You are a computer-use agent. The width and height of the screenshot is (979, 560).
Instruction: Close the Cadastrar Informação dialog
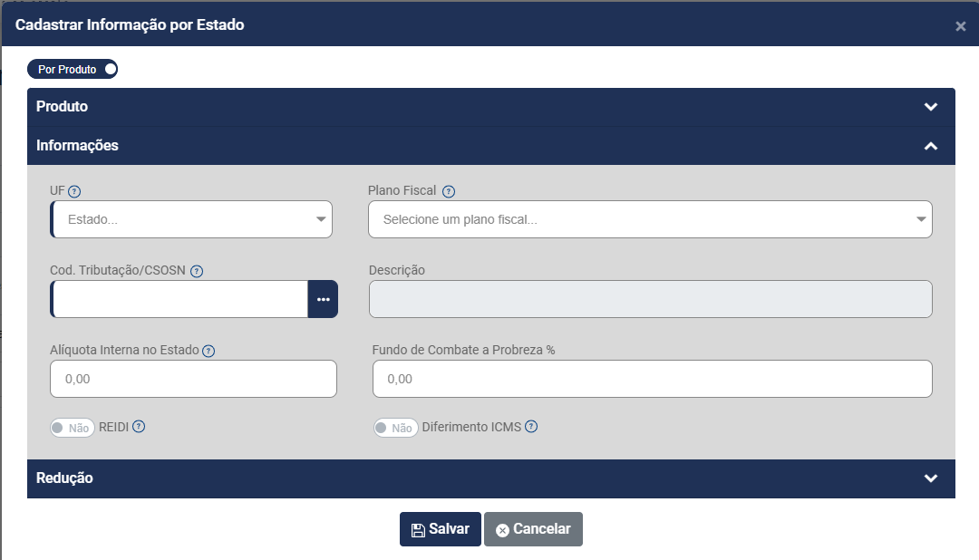pyautogui.click(x=961, y=26)
